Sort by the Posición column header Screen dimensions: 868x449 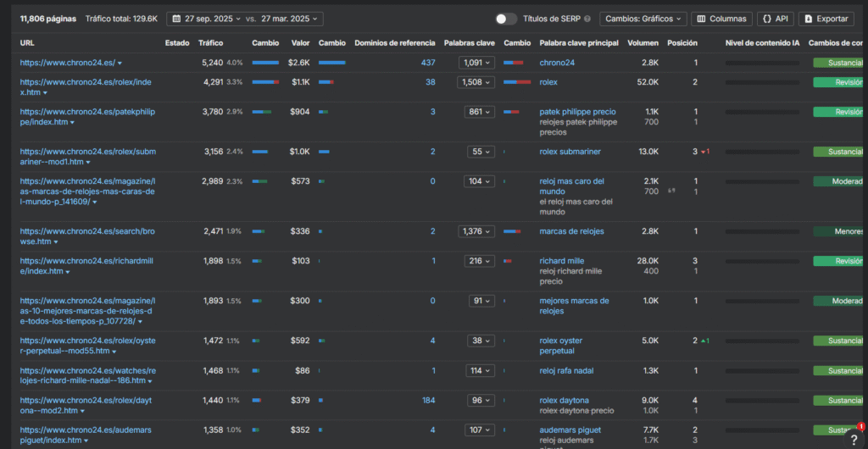[682, 42]
